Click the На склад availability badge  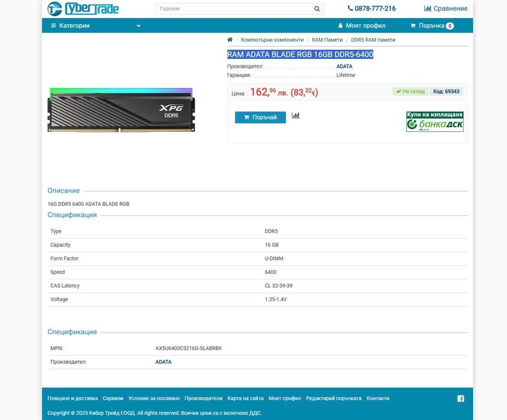pos(410,91)
